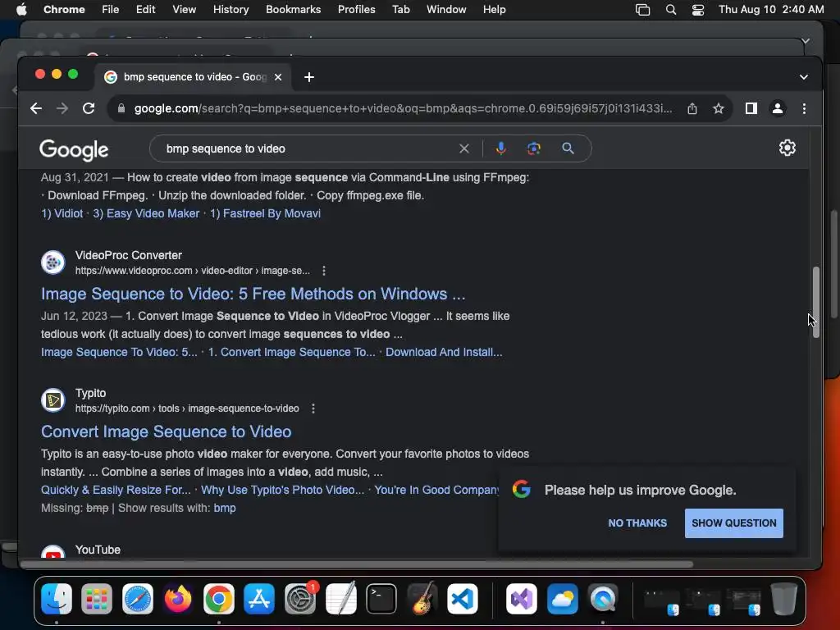The height and width of the screenshot is (630, 840).
Task: Toggle Chrome side panel icon
Action: tap(751, 109)
